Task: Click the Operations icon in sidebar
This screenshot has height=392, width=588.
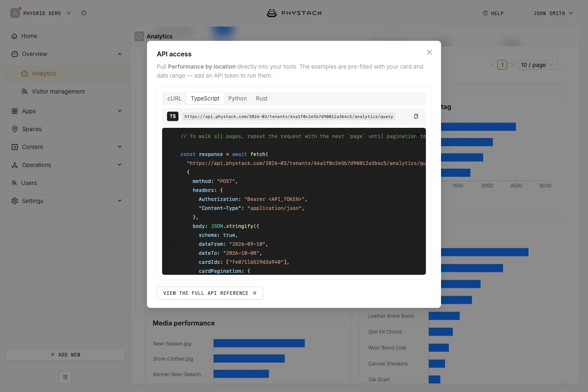Action: point(15,165)
